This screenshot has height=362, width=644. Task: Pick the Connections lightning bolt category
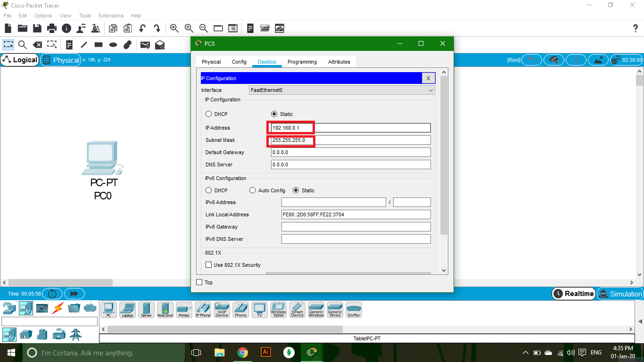tap(58, 308)
